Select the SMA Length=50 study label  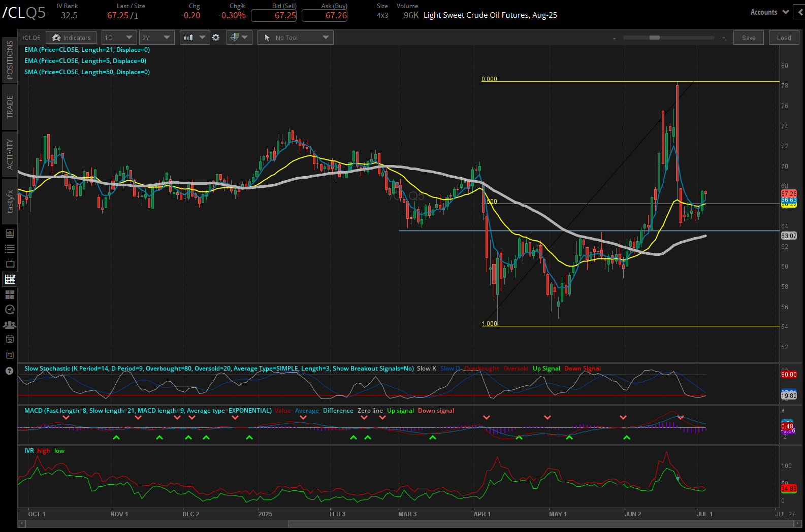coord(87,72)
